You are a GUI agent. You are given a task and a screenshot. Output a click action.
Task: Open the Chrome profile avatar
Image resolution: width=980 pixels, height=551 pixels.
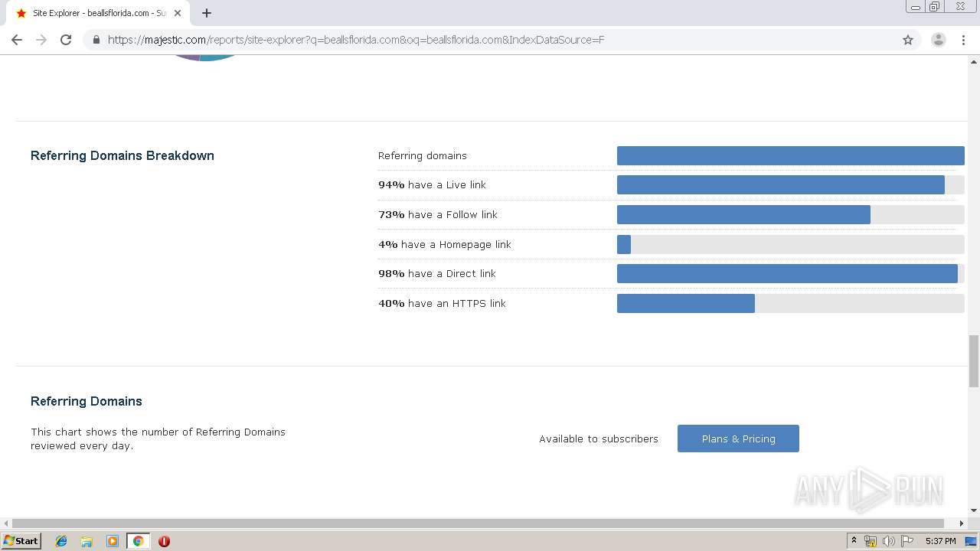click(938, 40)
